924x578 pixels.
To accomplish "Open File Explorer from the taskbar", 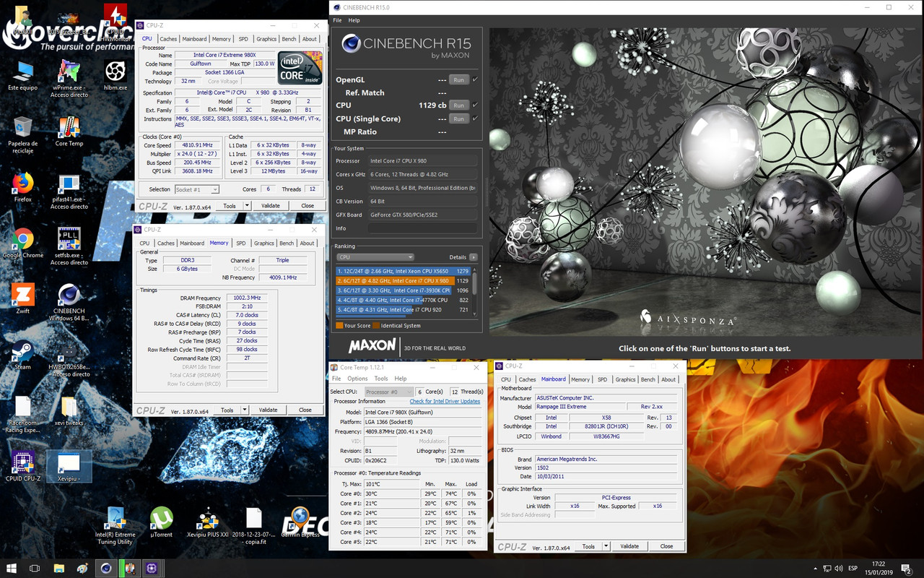I will pyautogui.click(x=59, y=568).
